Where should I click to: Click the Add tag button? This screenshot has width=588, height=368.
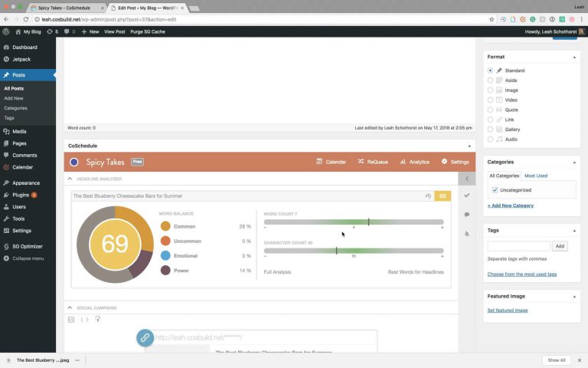(560, 246)
